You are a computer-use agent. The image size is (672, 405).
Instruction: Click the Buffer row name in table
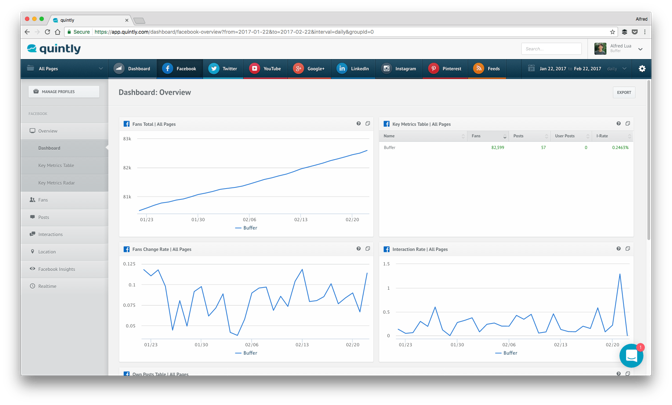click(389, 147)
